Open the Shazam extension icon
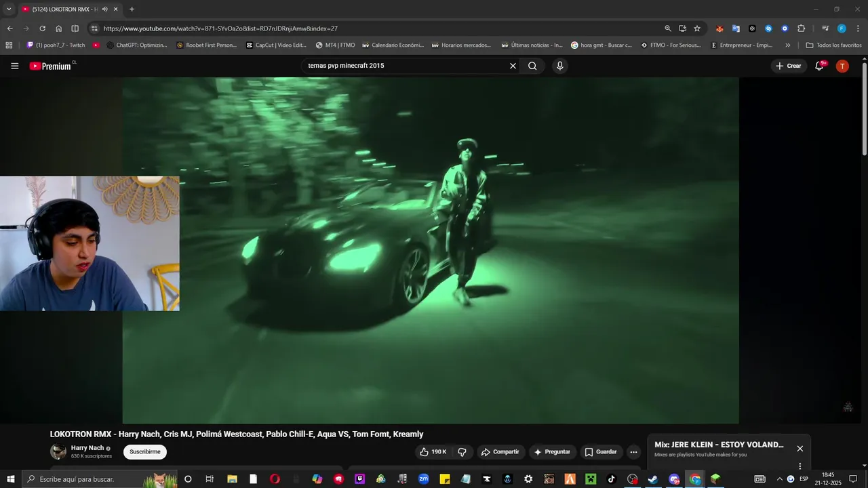This screenshot has width=868, height=488. coord(768,28)
